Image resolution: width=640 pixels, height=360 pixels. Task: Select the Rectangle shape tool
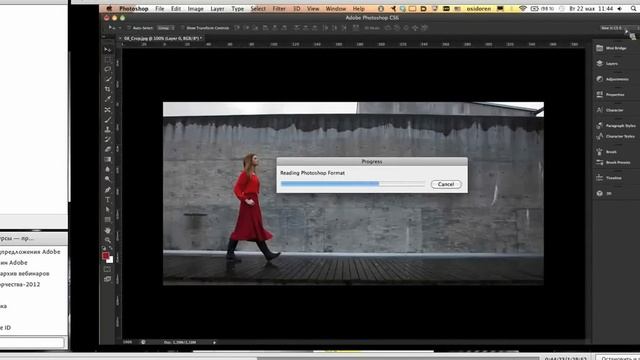coord(108,220)
